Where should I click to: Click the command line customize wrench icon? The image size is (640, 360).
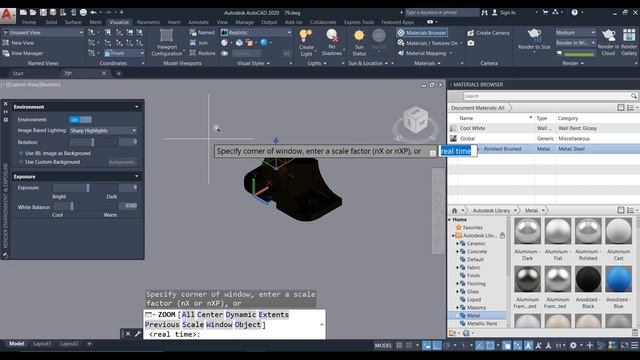click(x=138, y=334)
